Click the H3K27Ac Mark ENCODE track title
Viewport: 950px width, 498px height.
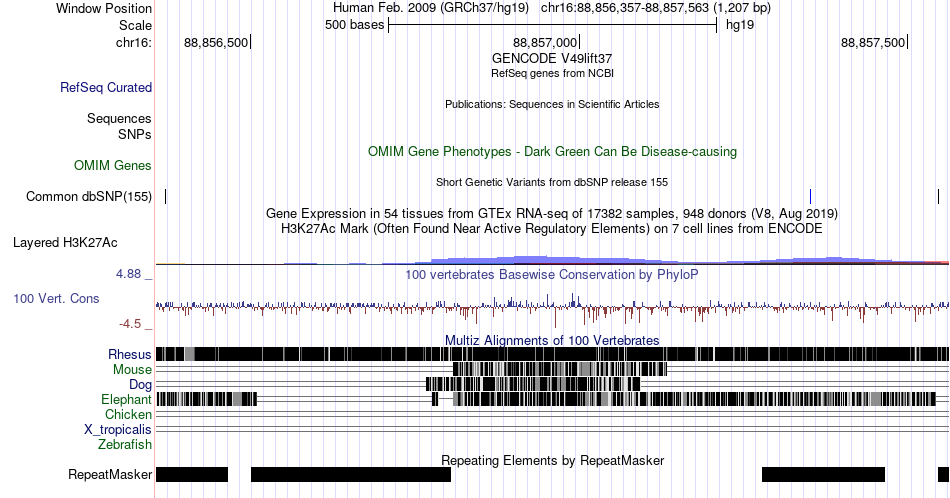click(552, 228)
